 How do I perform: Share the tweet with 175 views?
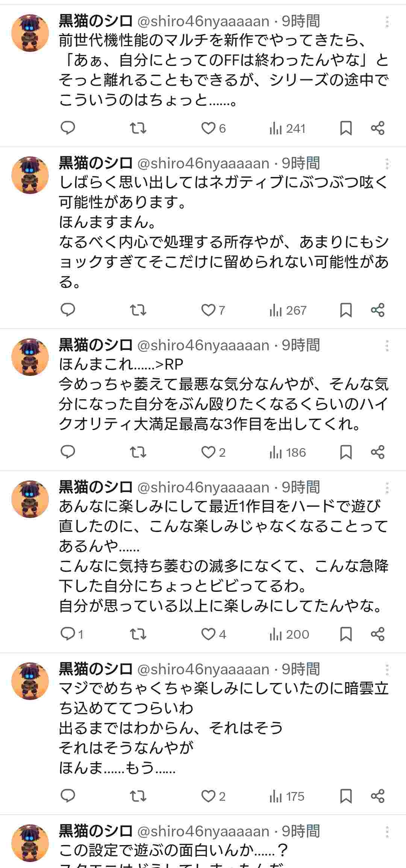pyautogui.click(x=377, y=796)
